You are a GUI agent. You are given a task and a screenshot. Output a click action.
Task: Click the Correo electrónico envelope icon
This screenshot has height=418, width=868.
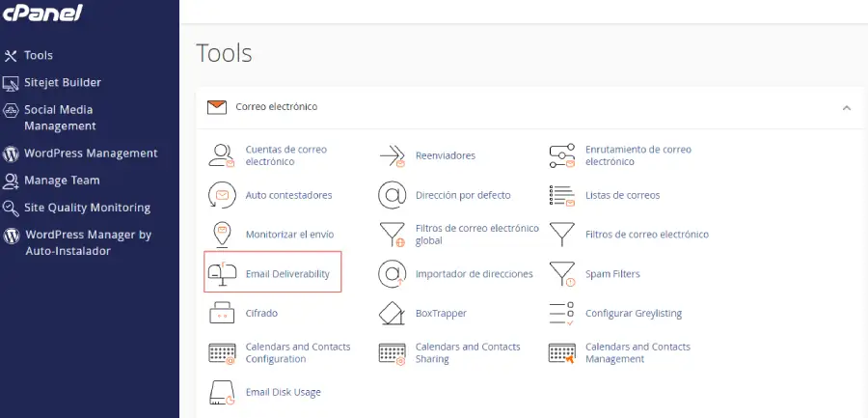pos(216,107)
